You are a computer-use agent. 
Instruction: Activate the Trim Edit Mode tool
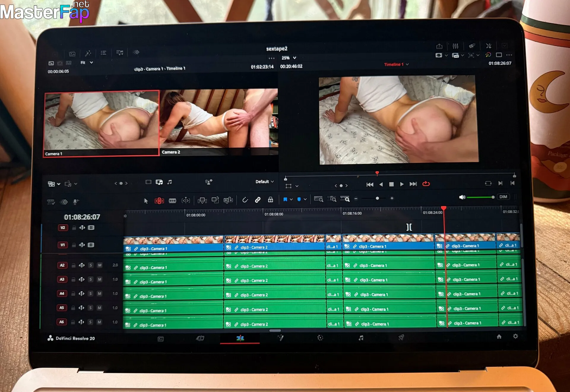pyautogui.click(x=159, y=201)
